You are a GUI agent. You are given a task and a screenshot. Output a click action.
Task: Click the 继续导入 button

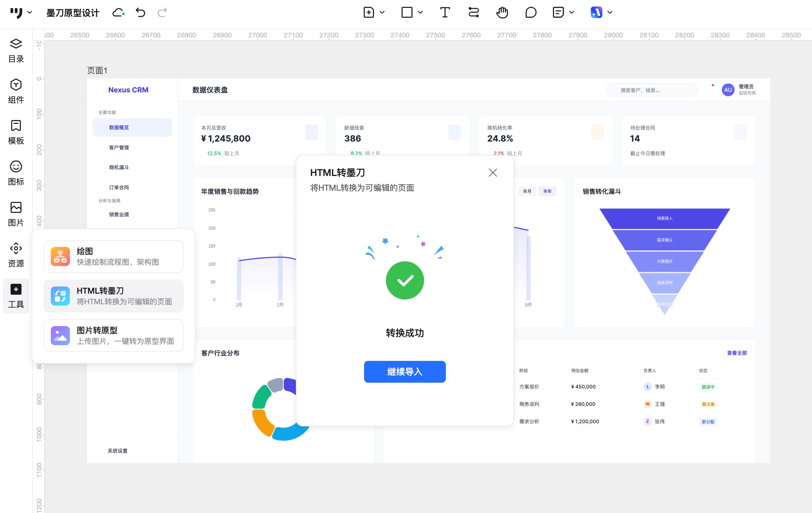(405, 371)
